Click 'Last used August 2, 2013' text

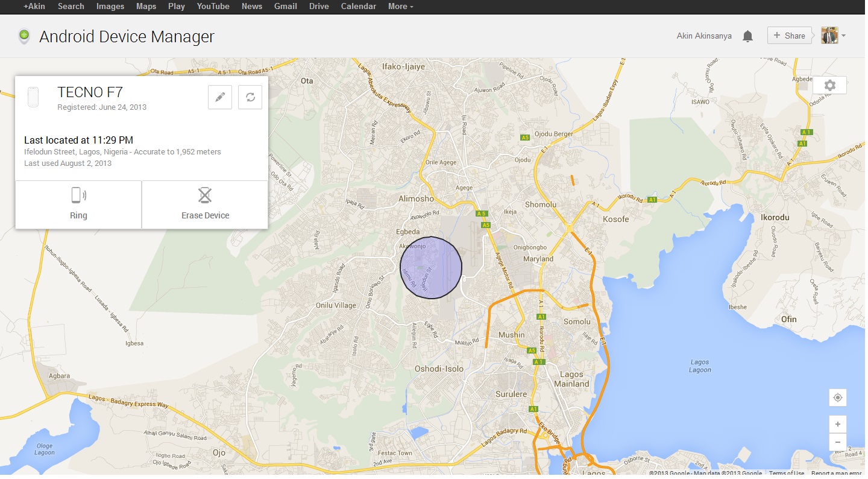(68, 163)
